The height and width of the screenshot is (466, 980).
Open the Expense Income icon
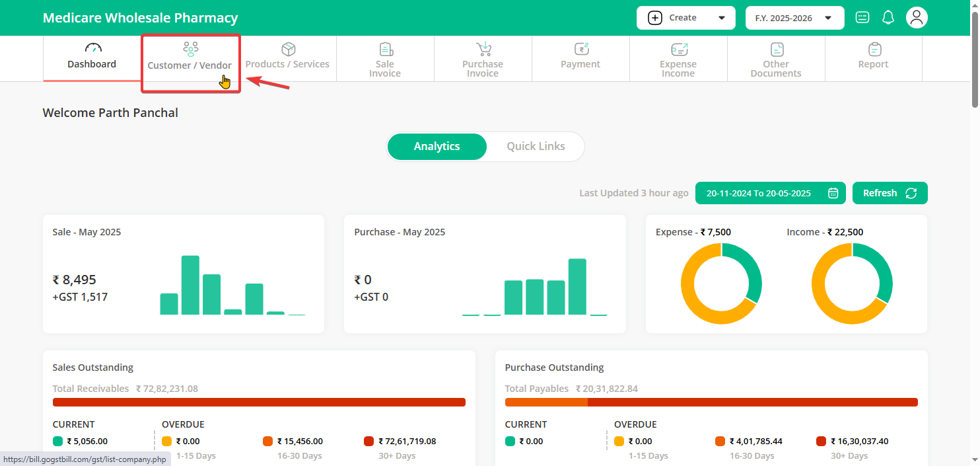click(x=679, y=50)
